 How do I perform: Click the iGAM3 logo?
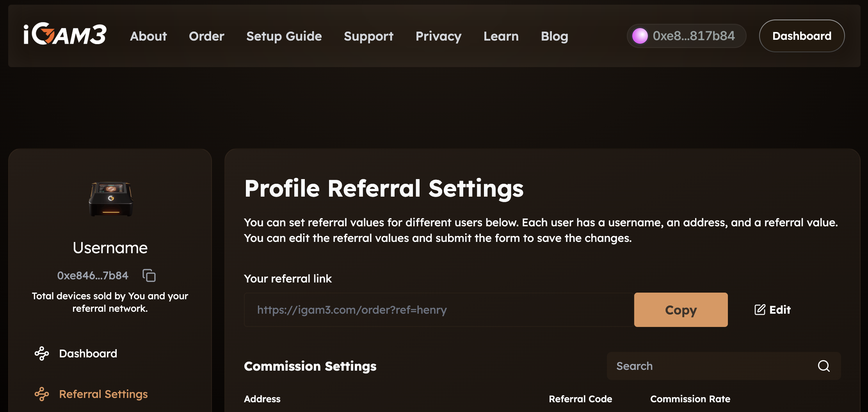pos(65,35)
